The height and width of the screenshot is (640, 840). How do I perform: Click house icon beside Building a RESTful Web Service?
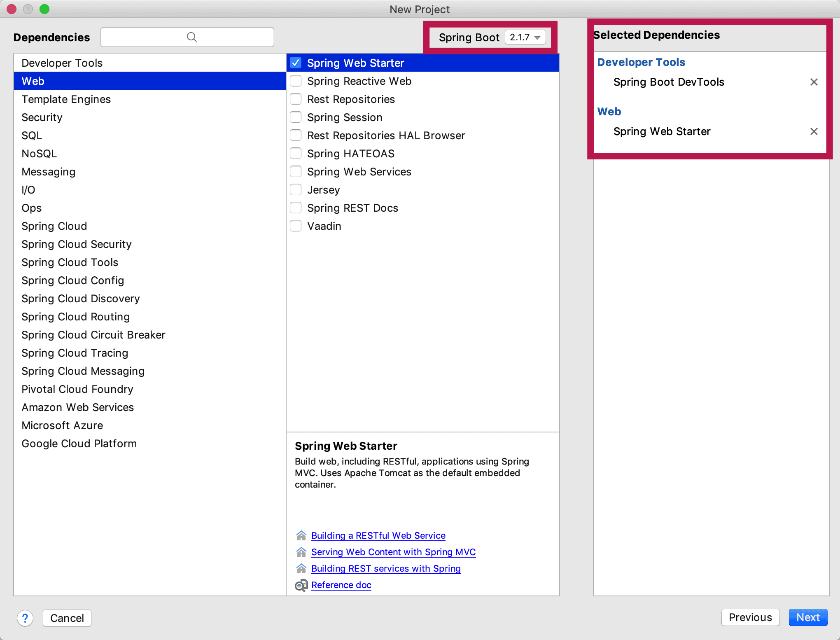(301, 535)
